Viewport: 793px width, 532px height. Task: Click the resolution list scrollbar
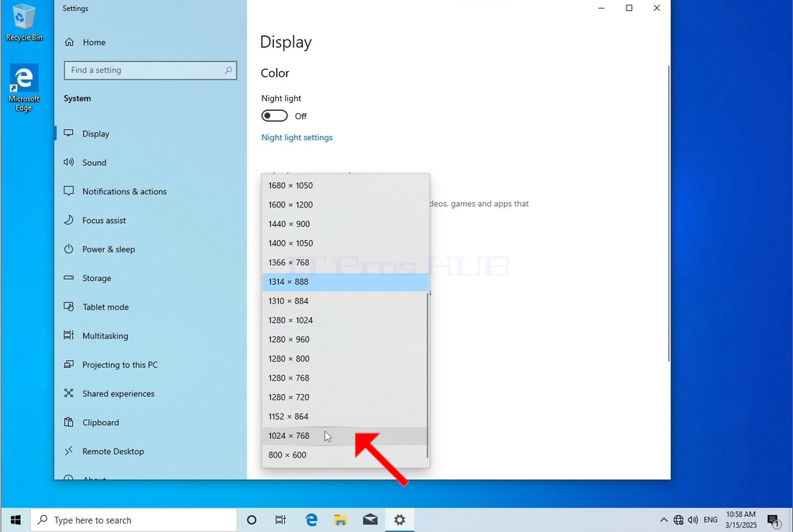(x=427, y=376)
